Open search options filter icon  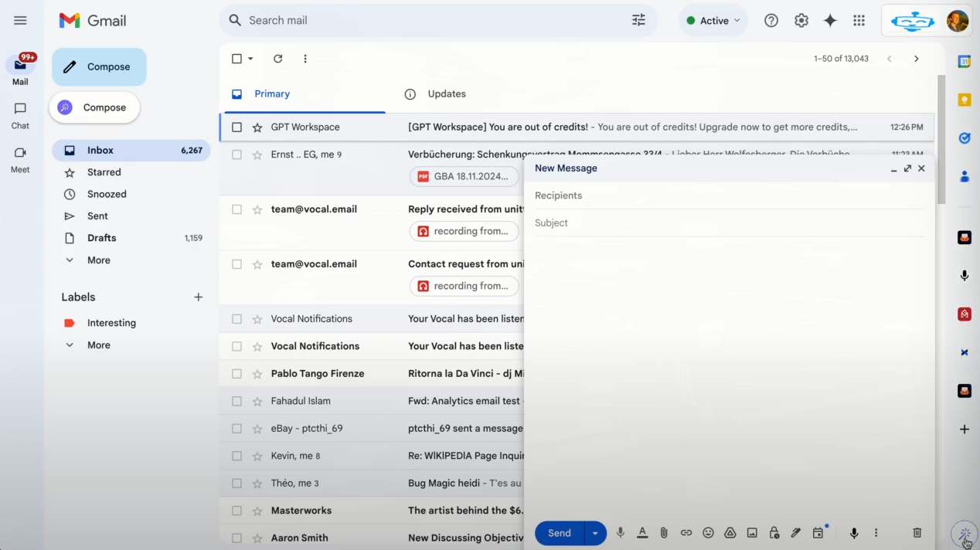(638, 21)
